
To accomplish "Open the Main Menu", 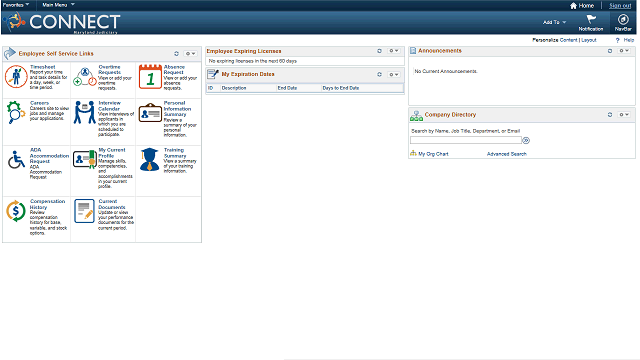I will click(x=58, y=5).
